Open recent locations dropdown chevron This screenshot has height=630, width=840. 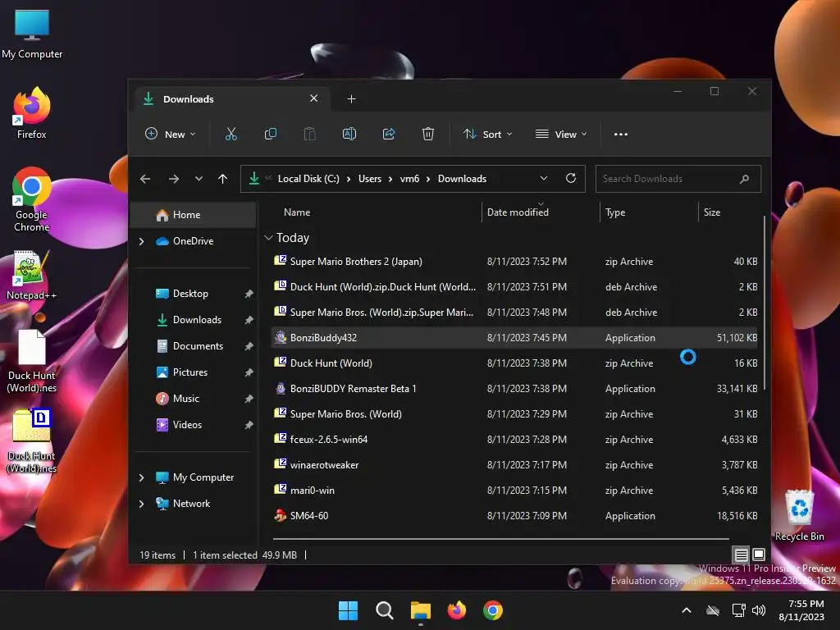point(199,179)
